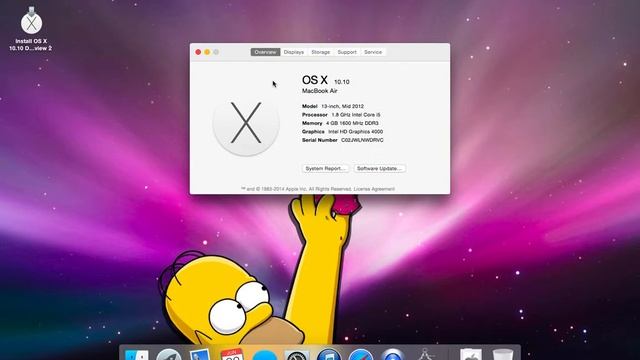Click the MacBook Air model name
Image resolution: width=640 pixels, height=360 pixels.
pos(320,91)
